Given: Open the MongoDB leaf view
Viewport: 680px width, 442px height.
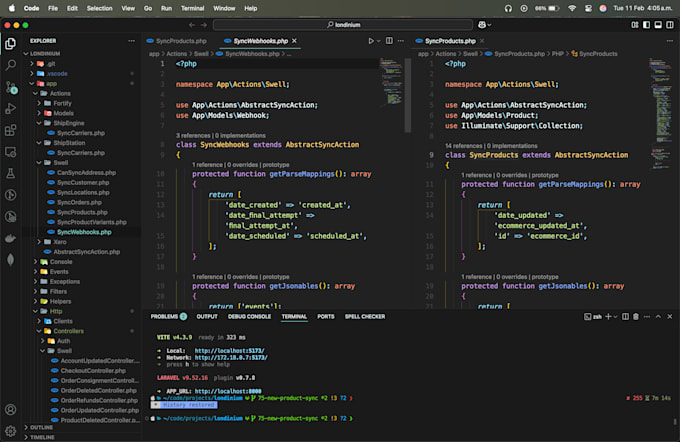Looking at the screenshot, I should [10, 260].
